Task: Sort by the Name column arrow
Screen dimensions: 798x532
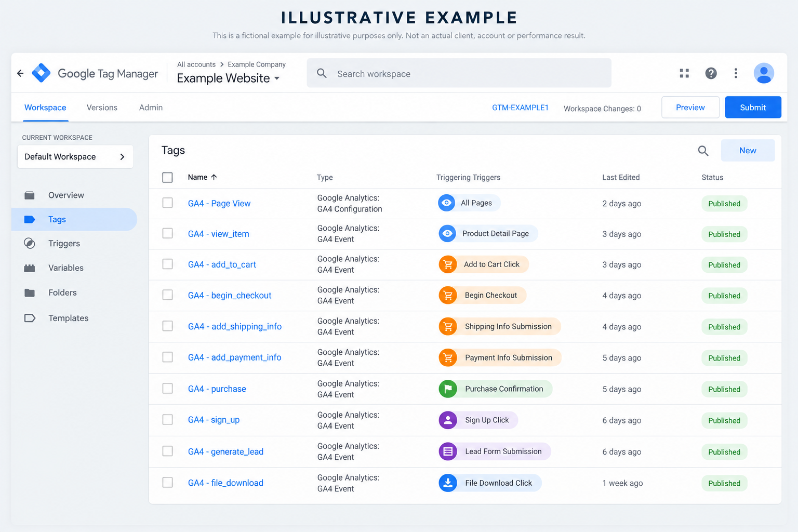Action: [x=214, y=177]
